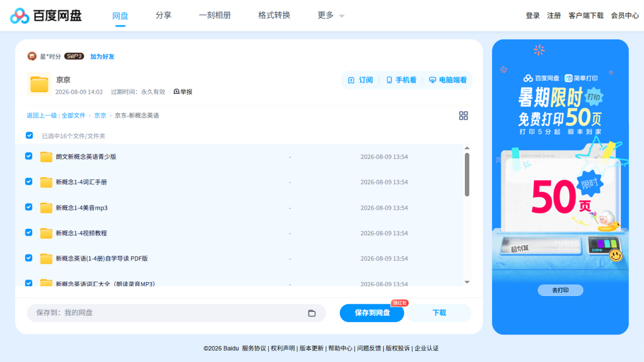
Task: Open save-location folder picker icon
Action: pyautogui.click(x=312, y=313)
